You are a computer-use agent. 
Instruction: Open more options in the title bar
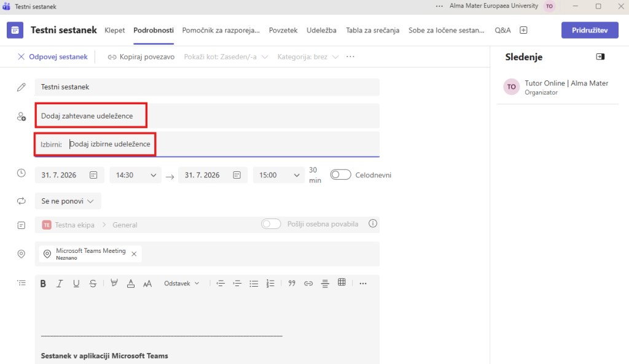pos(439,6)
